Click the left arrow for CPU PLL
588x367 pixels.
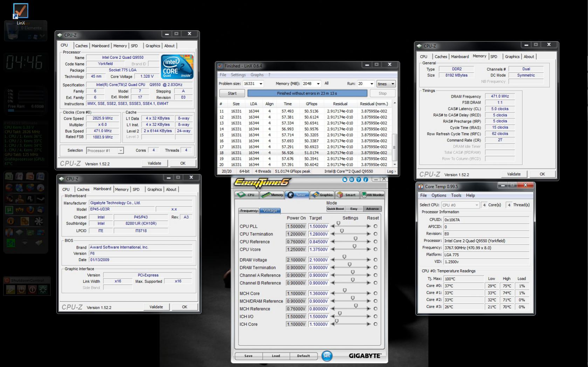(x=333, y=226)
